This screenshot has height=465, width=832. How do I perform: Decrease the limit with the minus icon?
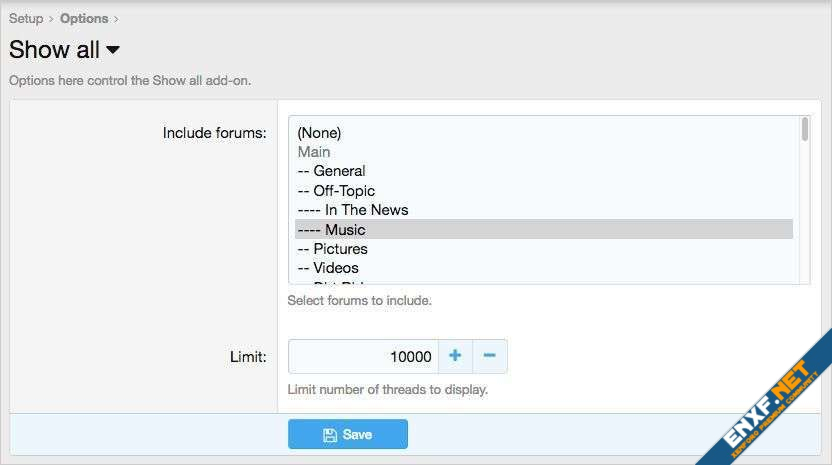tap(489, 356)
